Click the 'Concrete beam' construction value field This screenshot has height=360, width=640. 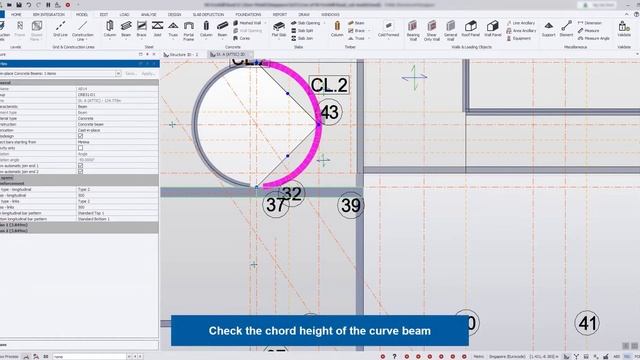pos(118,124)
